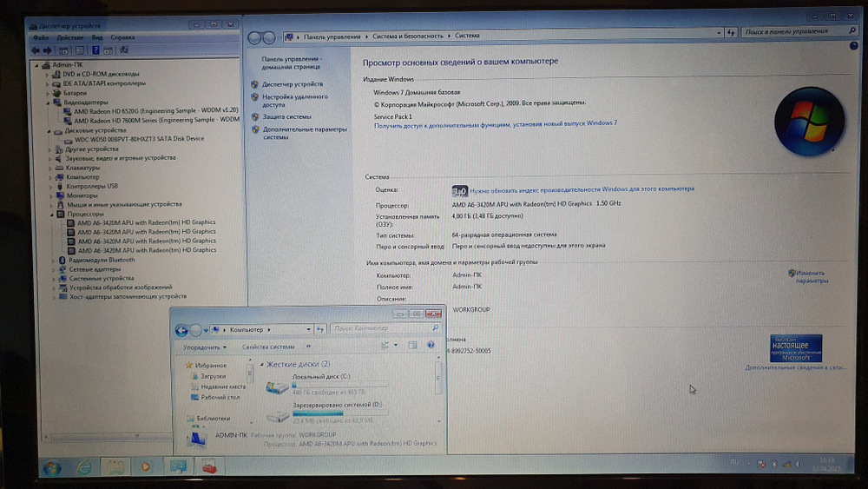Click forward button in System window

pyautogui.click(x=268, y=37)
